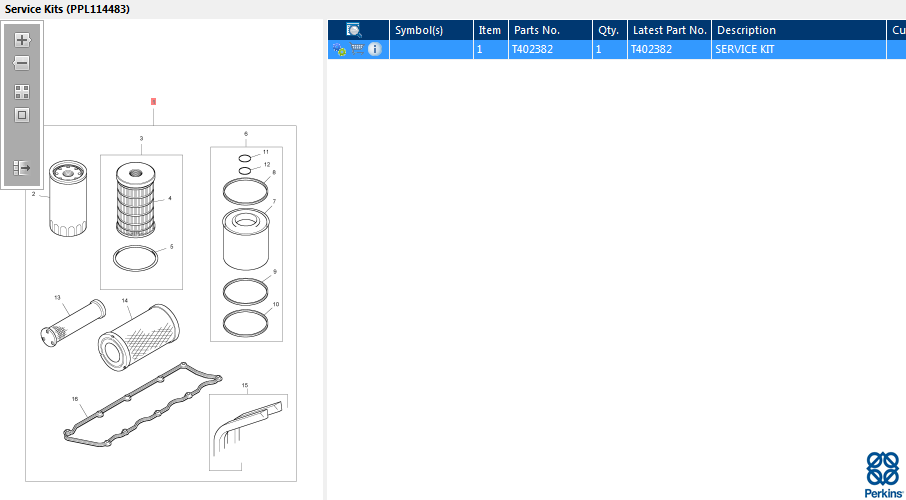Select red callout 1 marker on diagram

(x=153, y=102)
